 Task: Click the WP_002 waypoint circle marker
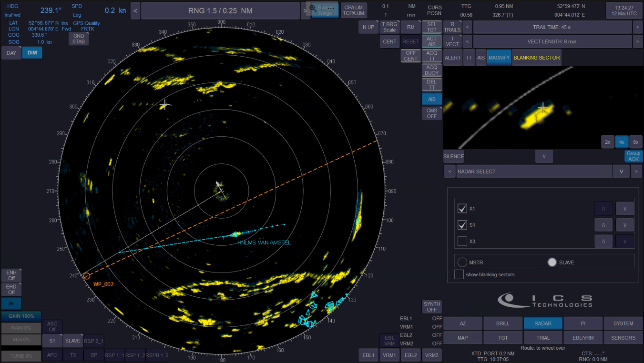pyautogui.click(x=86, y=276)
